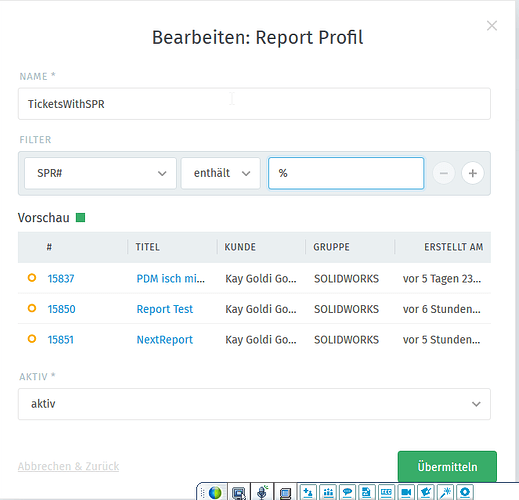519x500 pixels.
Task: Click 'Abbrechen & Zurück' link
Action: (x=68, y=466)
